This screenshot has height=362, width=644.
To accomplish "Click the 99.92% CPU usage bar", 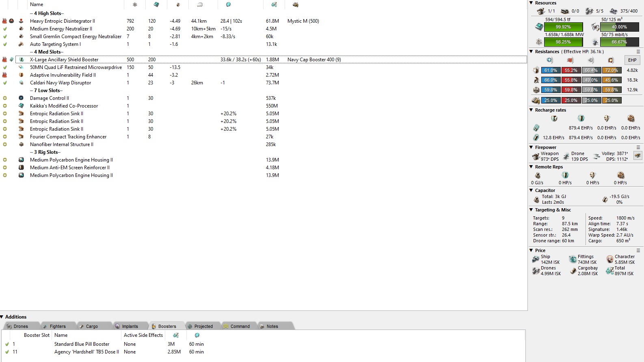I will click(x=563, y=27).
